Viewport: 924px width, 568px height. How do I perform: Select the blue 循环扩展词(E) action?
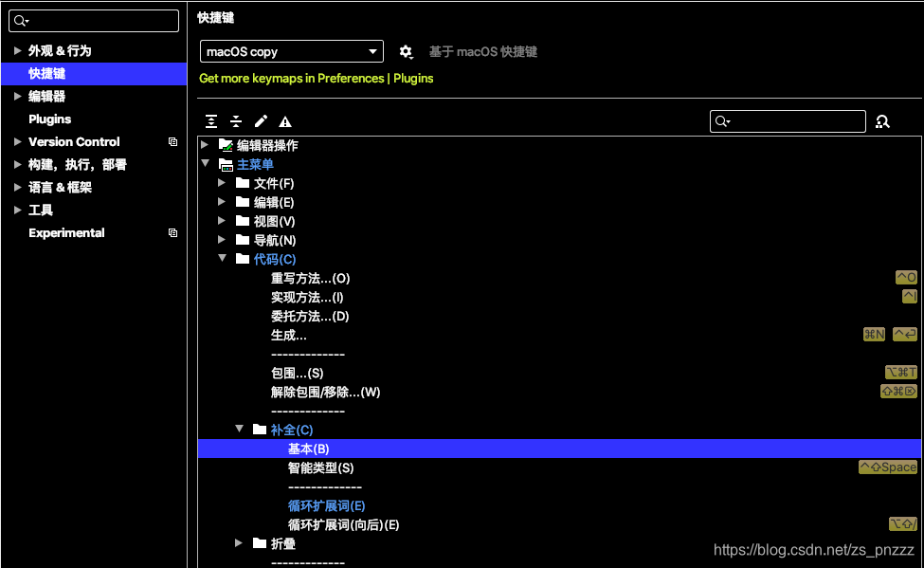pos(326,505)
